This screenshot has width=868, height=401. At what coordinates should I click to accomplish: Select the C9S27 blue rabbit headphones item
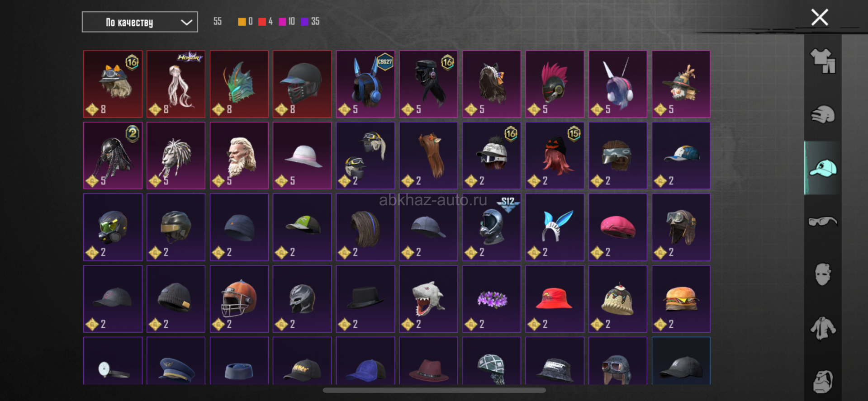365,84
